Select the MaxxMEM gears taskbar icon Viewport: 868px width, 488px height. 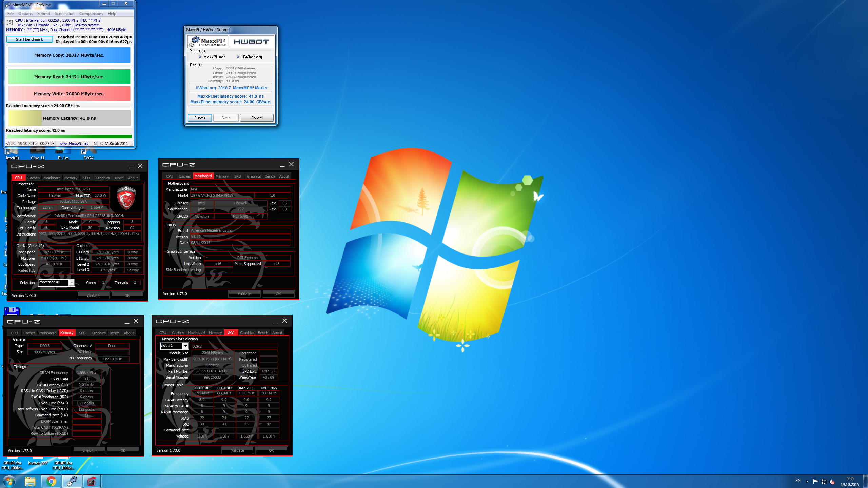pos(72,481)
